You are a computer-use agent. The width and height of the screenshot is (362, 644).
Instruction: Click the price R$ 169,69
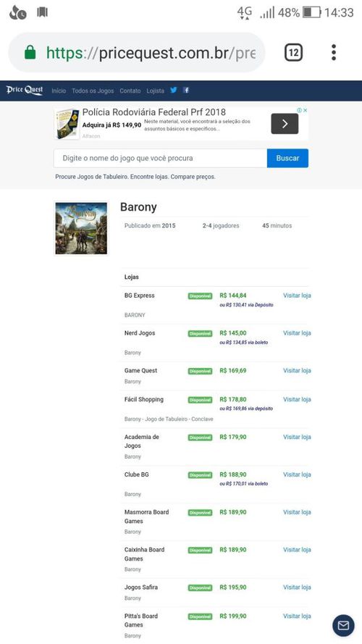(233, 370)
